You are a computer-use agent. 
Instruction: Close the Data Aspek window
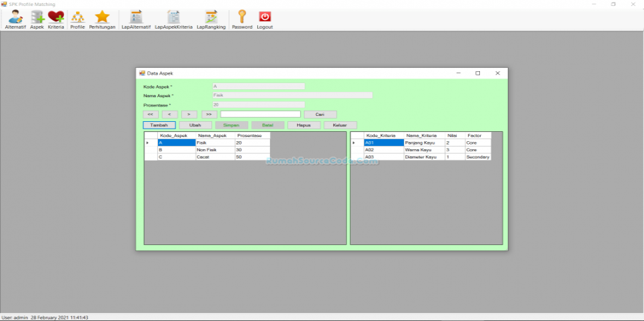pyautogui.click(x=497, y=73)
